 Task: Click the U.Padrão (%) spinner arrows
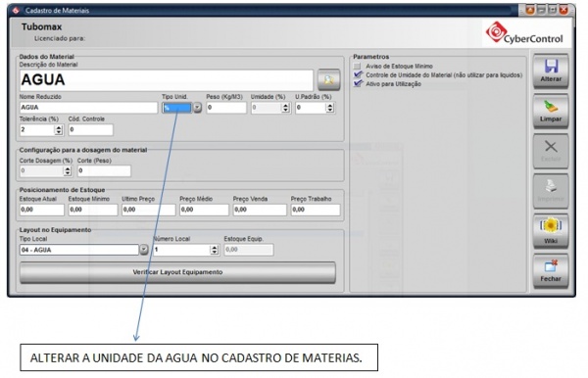[329, 108]
